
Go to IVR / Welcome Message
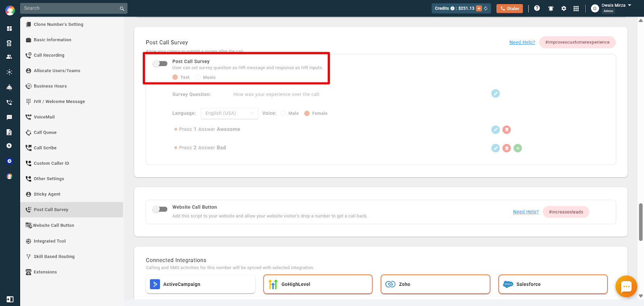[72, 101]
